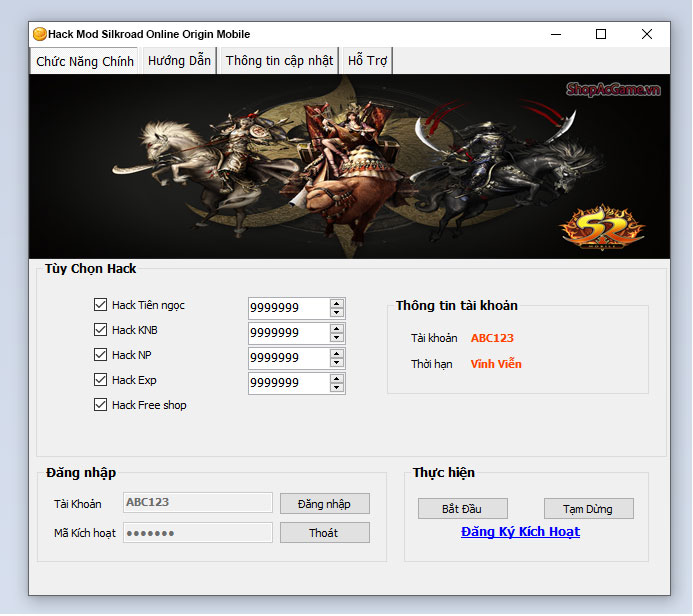
Task: Click the Mã Kích hoạt password field
Action: [198, 533]
